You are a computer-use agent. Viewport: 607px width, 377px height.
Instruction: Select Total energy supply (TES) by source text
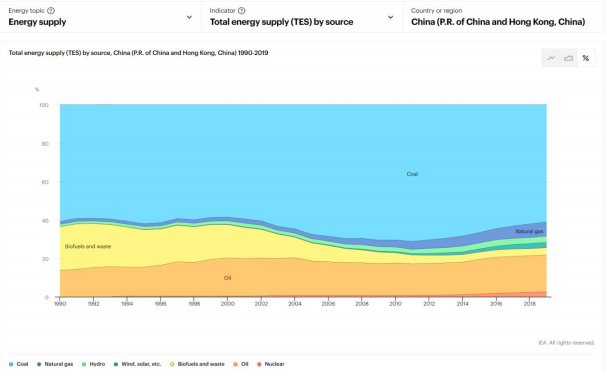tap(281, 22)
